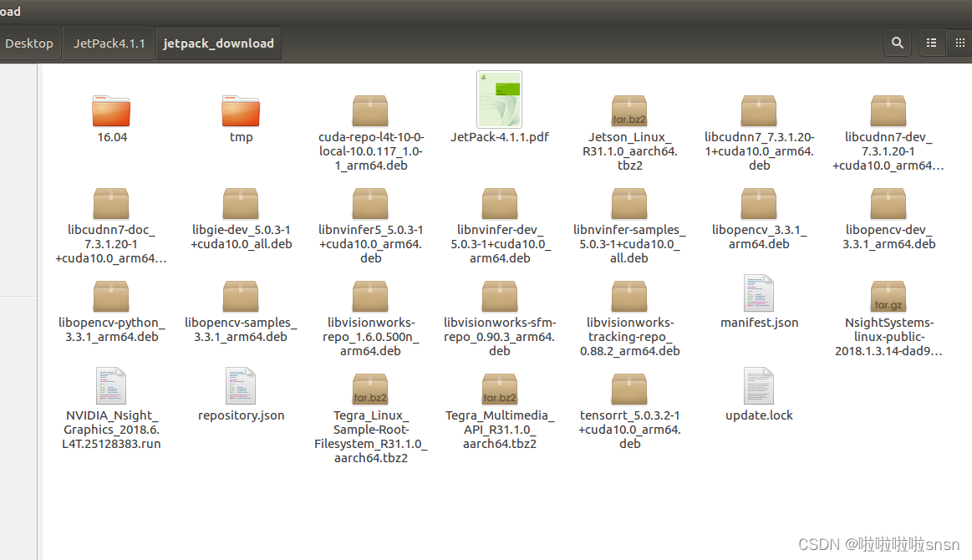Select the update.lock file icon
This screenshot has height=560, width=972.
[x=759, y=386]
